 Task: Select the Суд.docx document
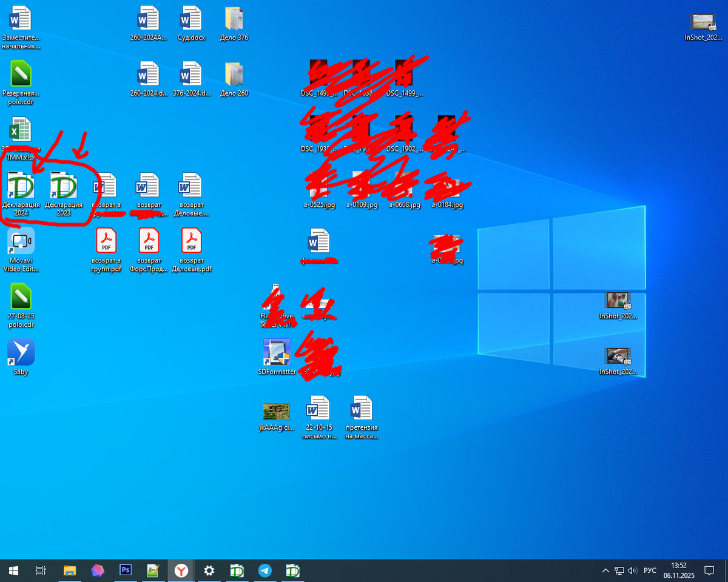pyautogui.click(x=191, y=24)
